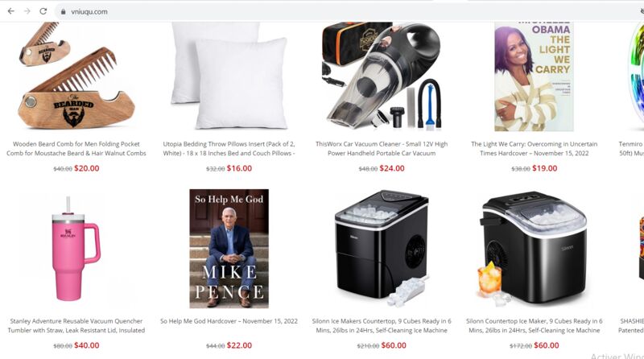Image resolution: width=644 pixels, height=359 pixels.
Task: Click the Utopia Bedding Throw Pillows title link
Action: tap(229, 148)
